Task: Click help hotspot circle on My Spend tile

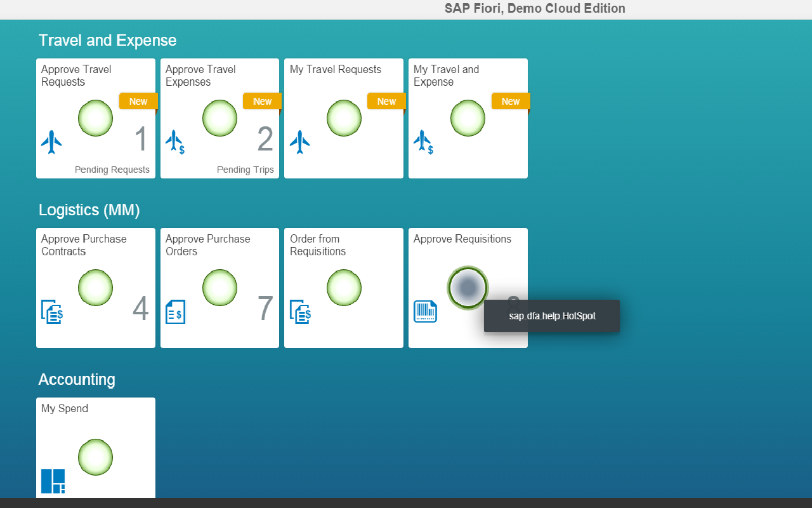Action: tap(96, 457)
